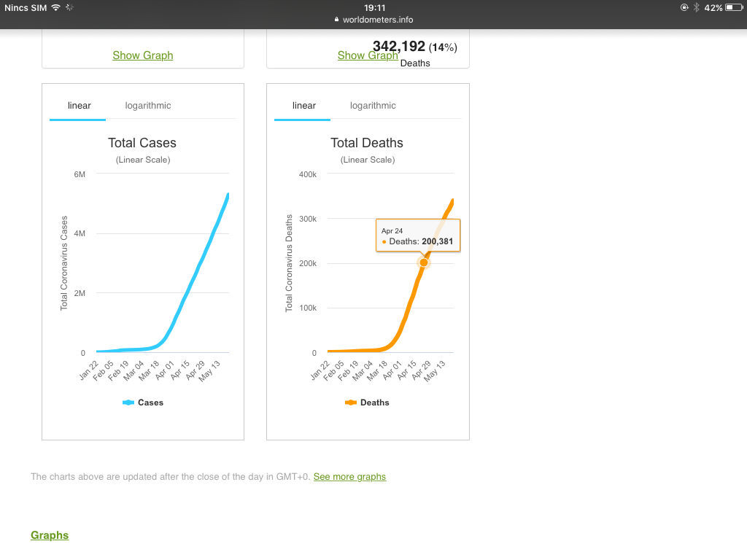
Task: Click the blue Cases legend marker
Action: (128, 402)
